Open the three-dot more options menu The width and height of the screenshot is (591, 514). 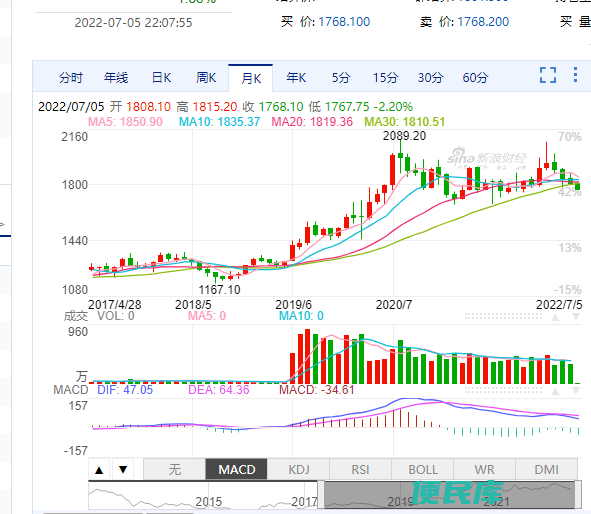coord(575,75)
